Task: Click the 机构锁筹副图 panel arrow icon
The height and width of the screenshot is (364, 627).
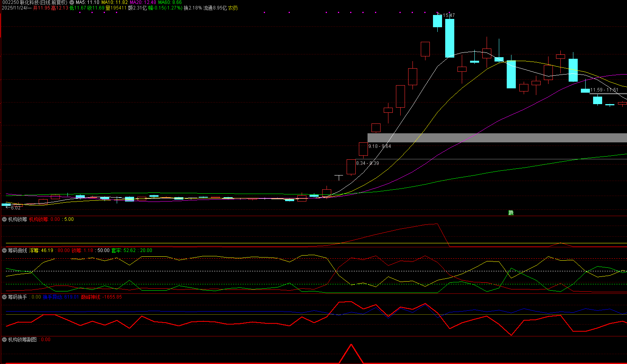Action: 4,340
